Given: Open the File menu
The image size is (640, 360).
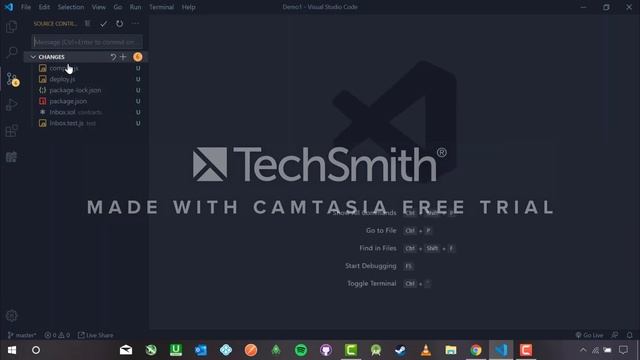Looking at the screenshot, I should [26, 7].
